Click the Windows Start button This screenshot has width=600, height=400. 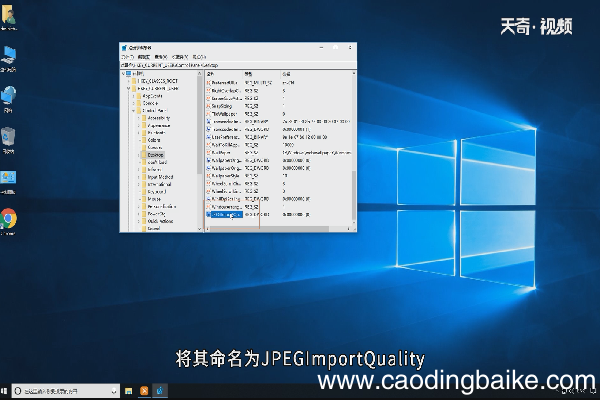[4, 391]
